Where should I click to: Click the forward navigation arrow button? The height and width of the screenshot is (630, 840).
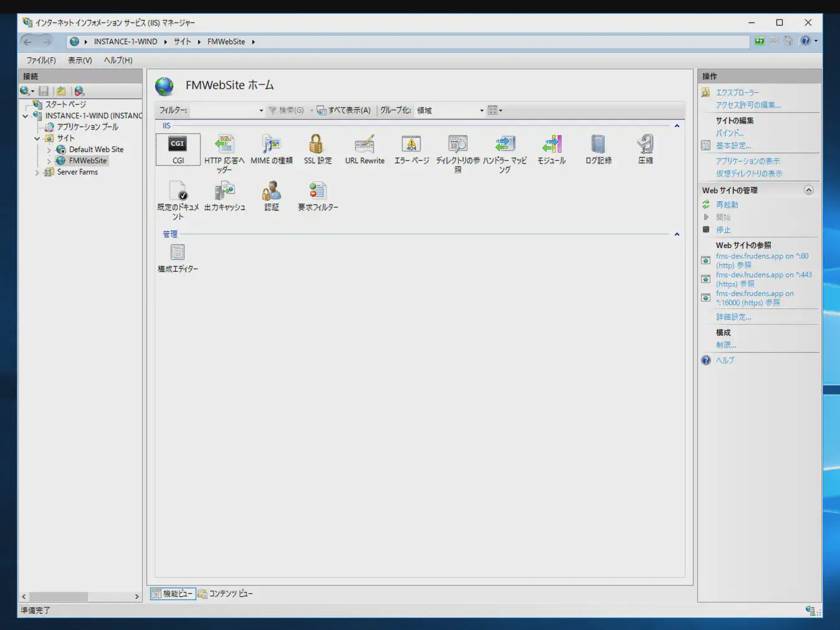tap(47, 42)
